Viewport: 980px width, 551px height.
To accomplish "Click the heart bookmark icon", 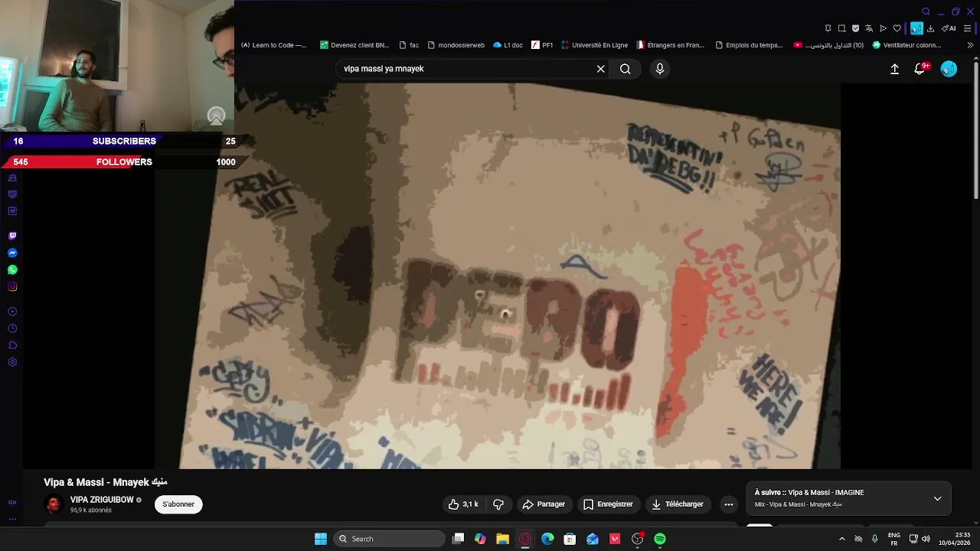I will pyautogui.click(x=897, y=28).
